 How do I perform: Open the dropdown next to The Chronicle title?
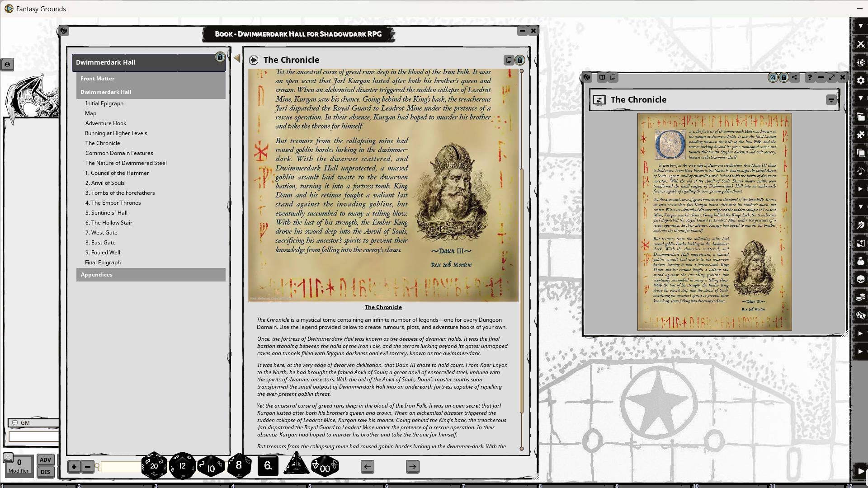[x=831, y=100]
